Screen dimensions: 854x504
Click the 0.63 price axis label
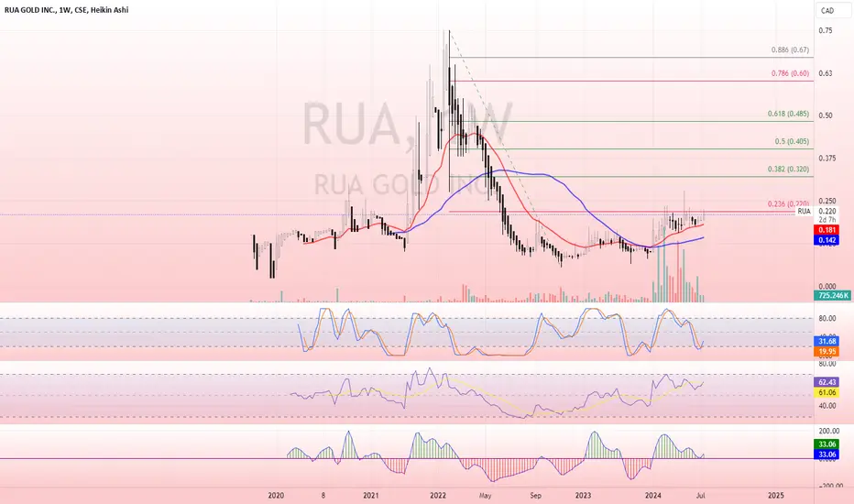pos(825,73)
